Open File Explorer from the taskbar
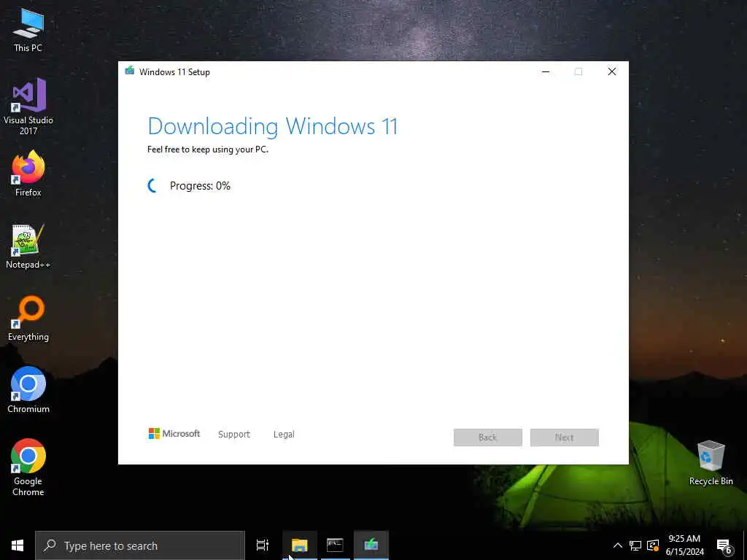The image size is (747, 560). click(x=300, y=545)
